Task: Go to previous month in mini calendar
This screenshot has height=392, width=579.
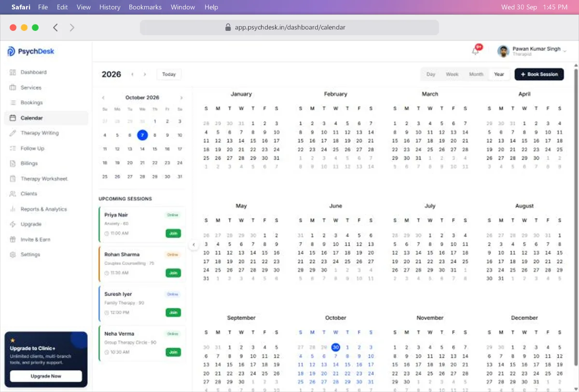Action: point(103,98)
